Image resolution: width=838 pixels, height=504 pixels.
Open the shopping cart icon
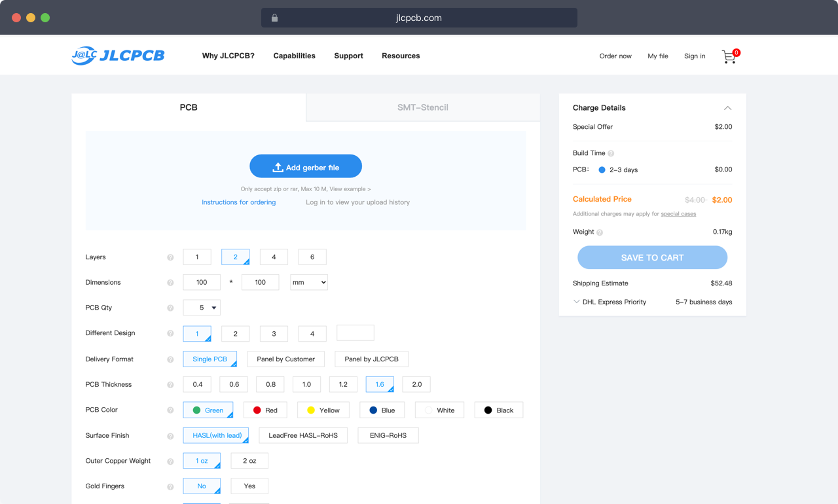point(729,56)
